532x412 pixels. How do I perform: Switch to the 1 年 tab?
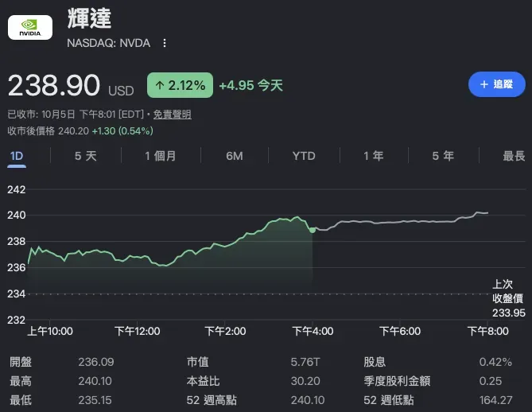(374, 156)
